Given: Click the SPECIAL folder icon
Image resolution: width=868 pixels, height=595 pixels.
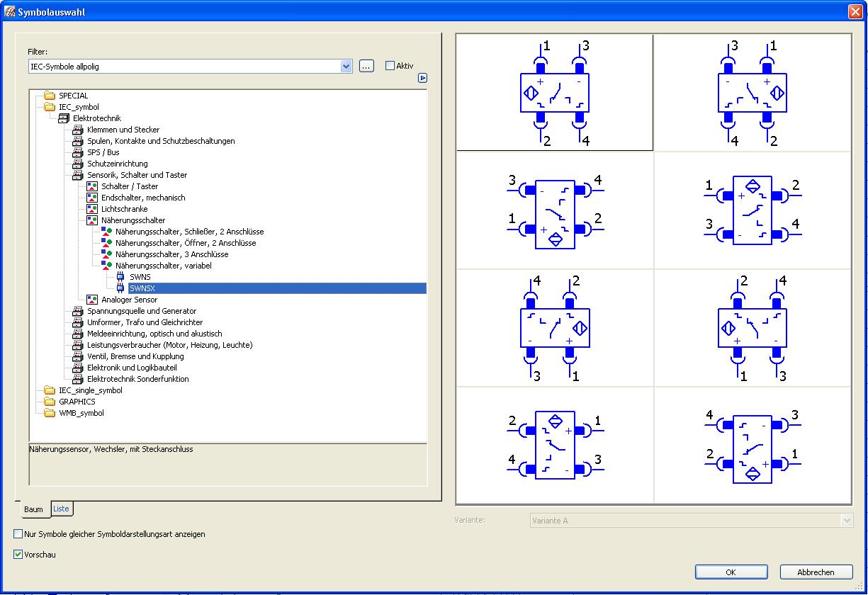Looking at the screenshot, I should pos(49,96).
